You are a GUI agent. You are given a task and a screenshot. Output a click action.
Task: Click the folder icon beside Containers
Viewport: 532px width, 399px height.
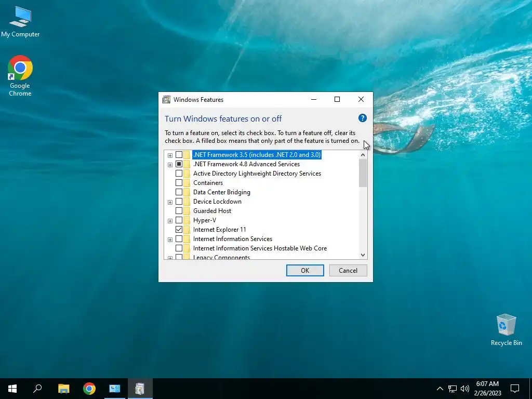point(187,183)
